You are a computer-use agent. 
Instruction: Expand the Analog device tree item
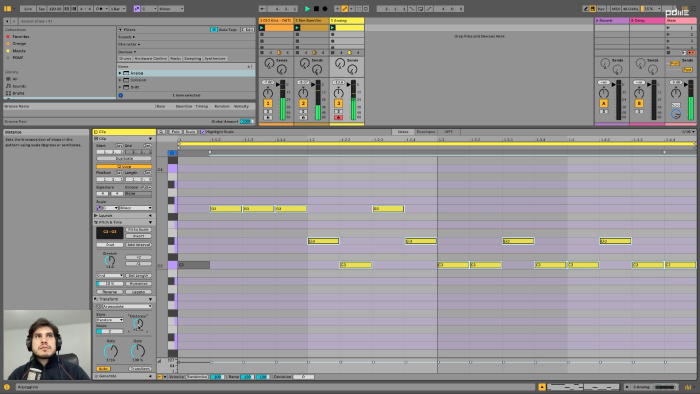coord(120,73)
